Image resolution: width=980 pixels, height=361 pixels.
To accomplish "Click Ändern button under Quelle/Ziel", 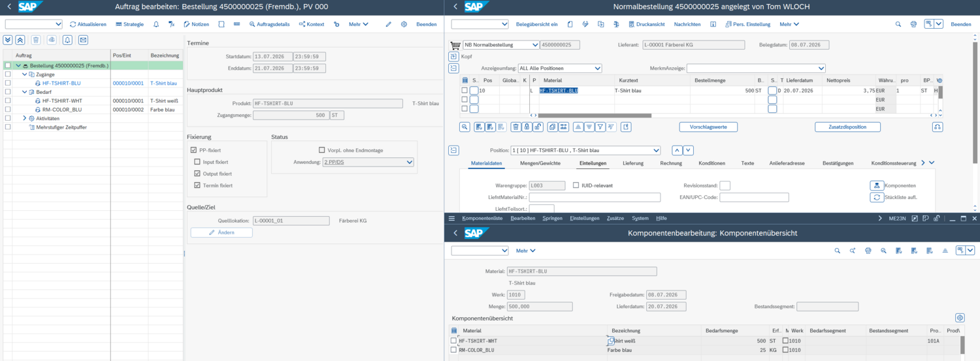I will click(x=221, y=232).
